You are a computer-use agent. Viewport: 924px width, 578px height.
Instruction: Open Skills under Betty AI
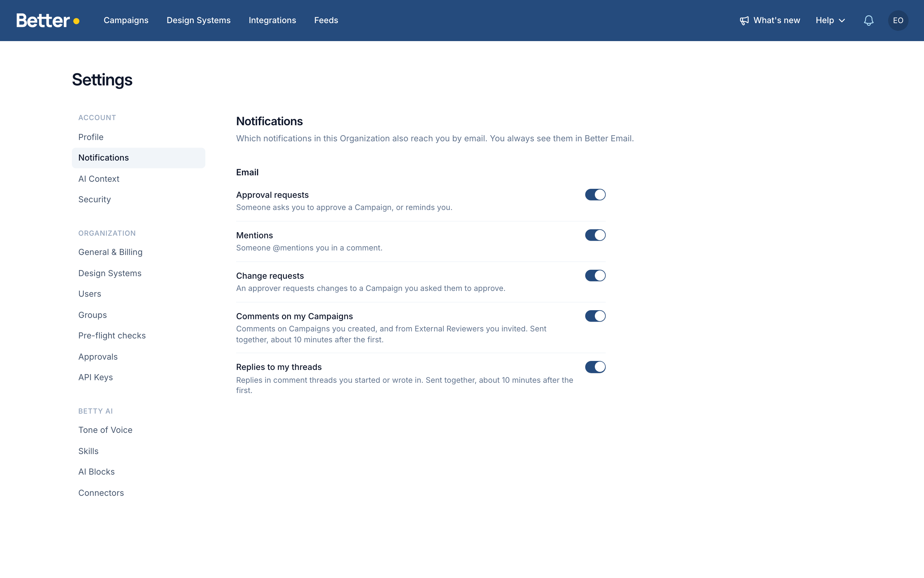tap(138, 451)
